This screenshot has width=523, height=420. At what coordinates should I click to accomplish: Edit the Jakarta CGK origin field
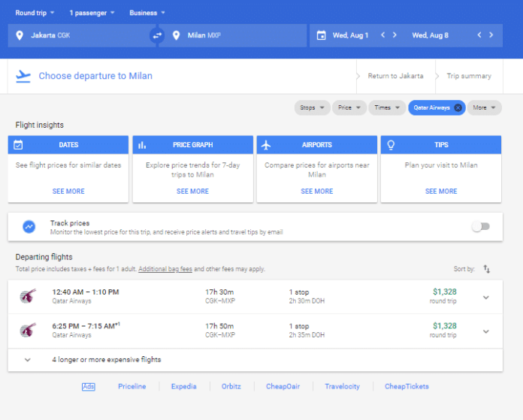[82, 35]
